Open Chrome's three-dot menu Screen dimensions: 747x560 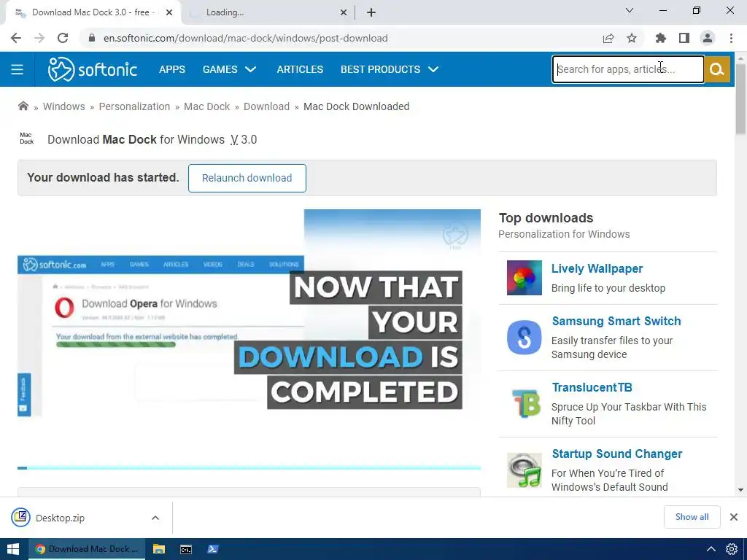coord(731,38)
